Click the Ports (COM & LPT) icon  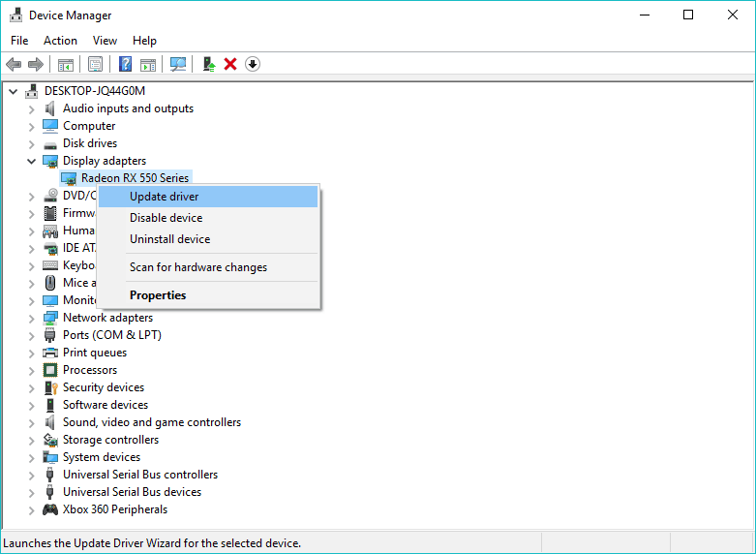[x=50, y=335]
